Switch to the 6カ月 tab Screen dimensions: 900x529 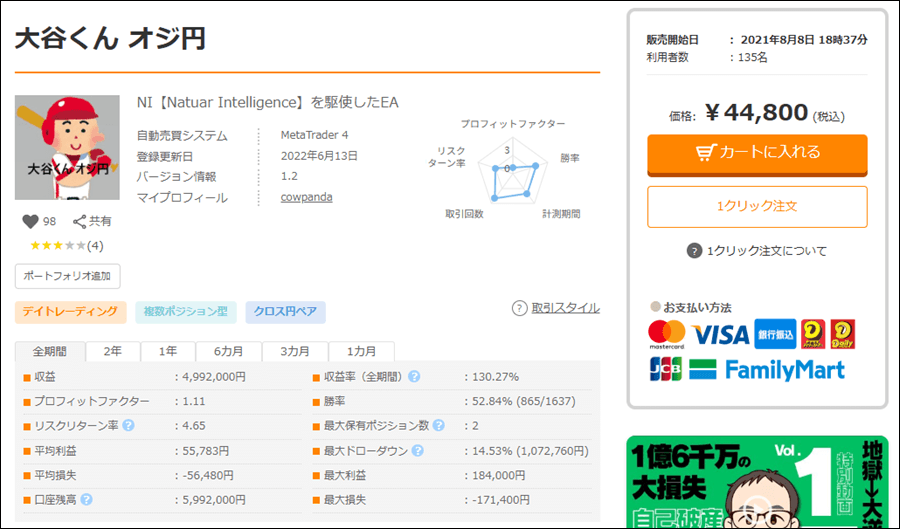pos(230,352)
